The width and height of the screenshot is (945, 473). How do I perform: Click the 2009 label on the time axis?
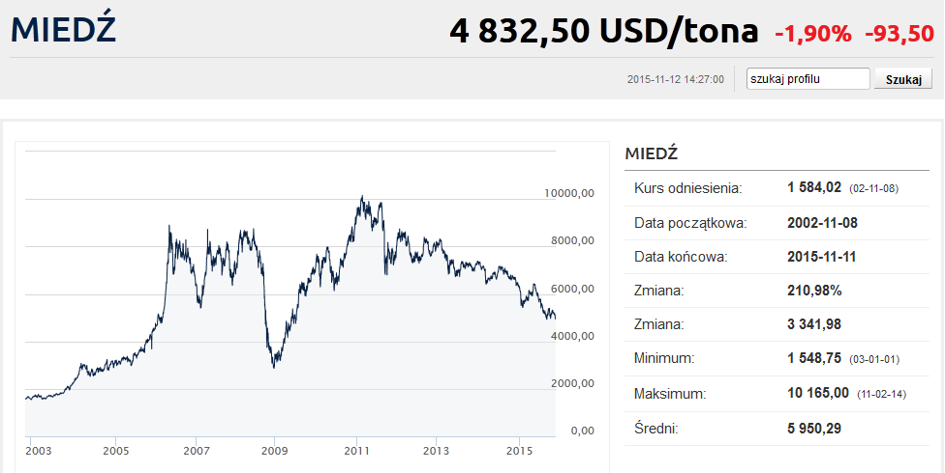point(275,450)
